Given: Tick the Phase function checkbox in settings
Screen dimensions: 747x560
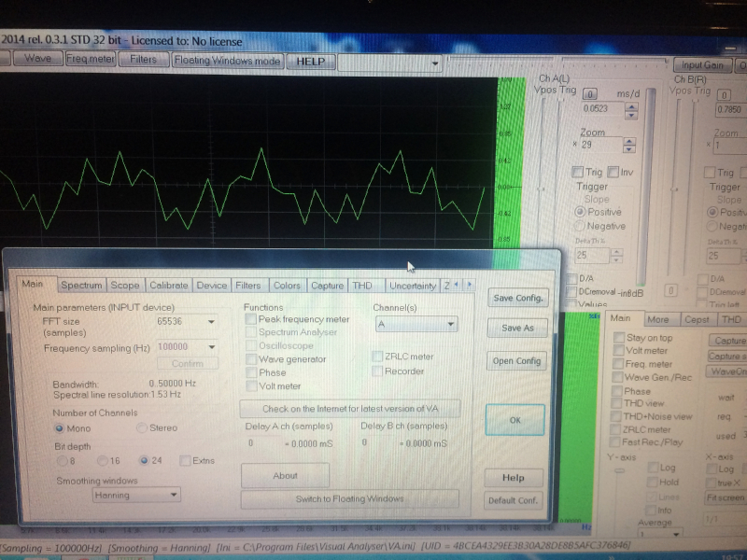Looking at the screenshot, I should tap(251, 371).
